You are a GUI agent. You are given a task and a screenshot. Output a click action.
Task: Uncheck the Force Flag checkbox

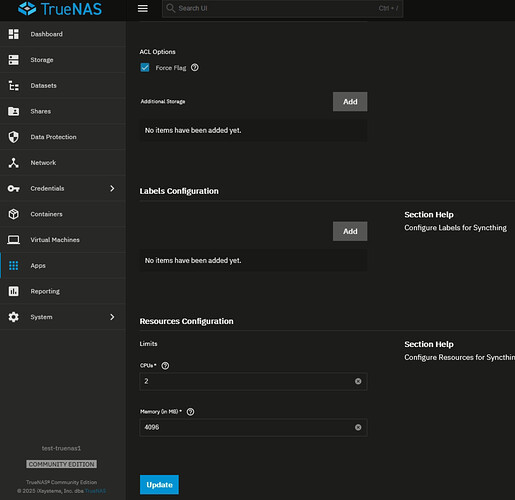pos(145,68)
